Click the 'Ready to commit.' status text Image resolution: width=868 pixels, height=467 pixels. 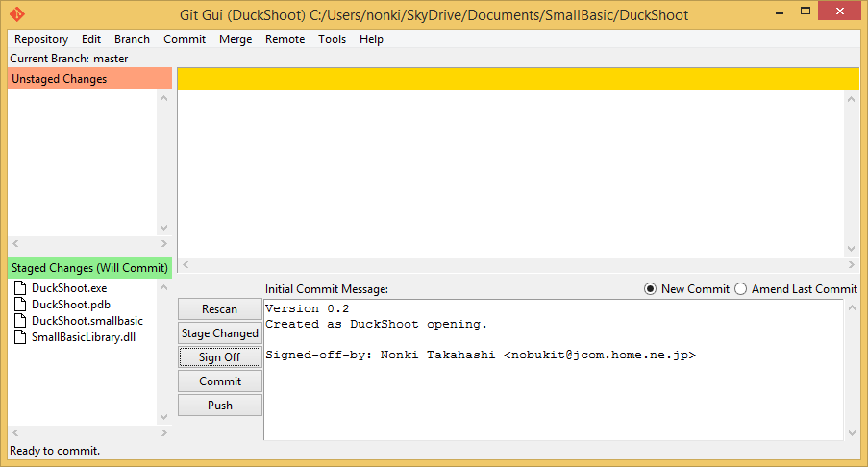coord(55,451)
